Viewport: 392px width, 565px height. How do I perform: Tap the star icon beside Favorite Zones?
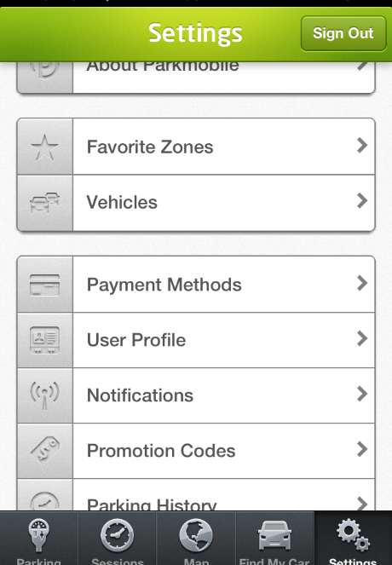tap(44, 147)
